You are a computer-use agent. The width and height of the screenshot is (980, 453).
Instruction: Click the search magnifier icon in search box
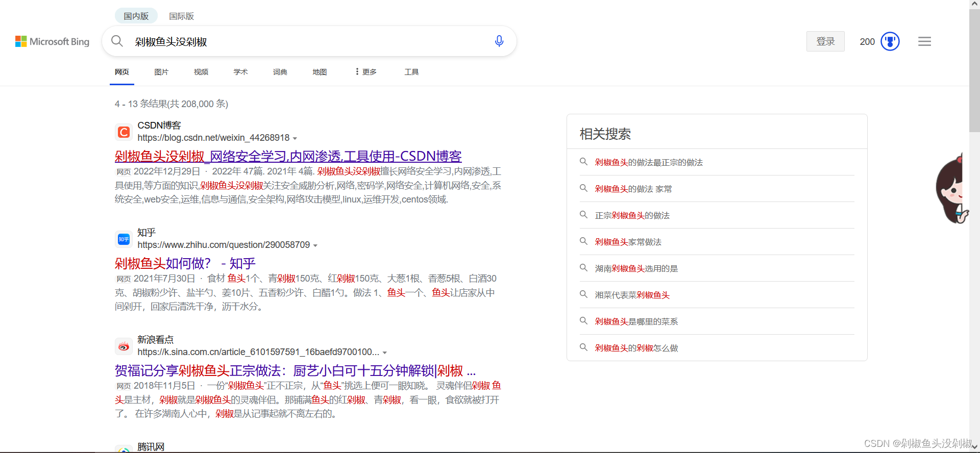[x=117, y=41]
